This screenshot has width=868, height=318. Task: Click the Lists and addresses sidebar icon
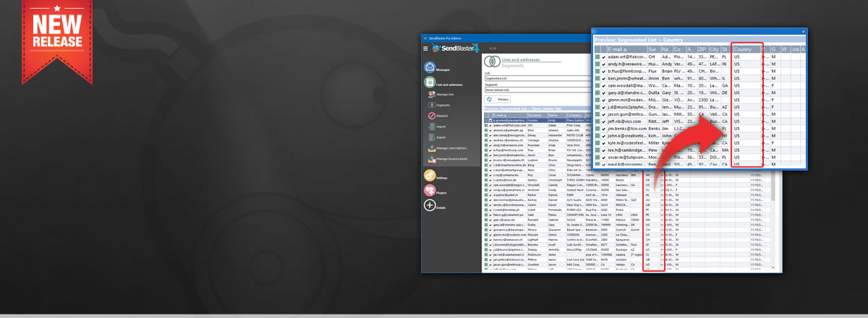point(430,82)
